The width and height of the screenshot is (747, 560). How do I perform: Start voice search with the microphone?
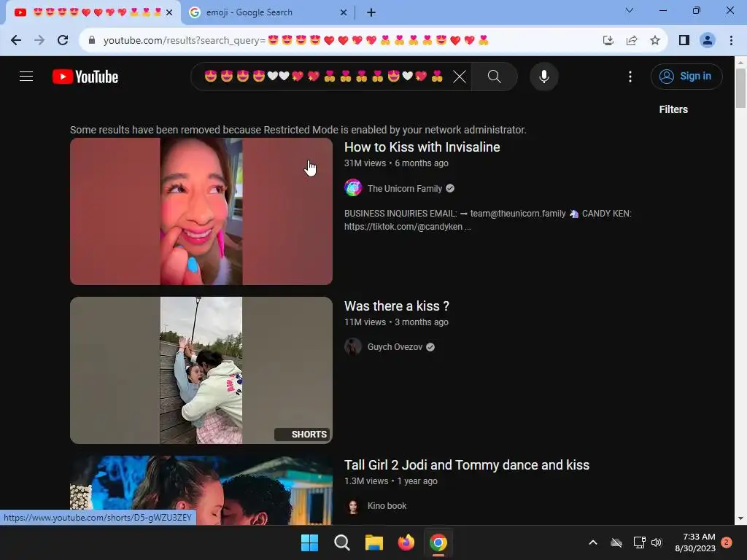543,76
